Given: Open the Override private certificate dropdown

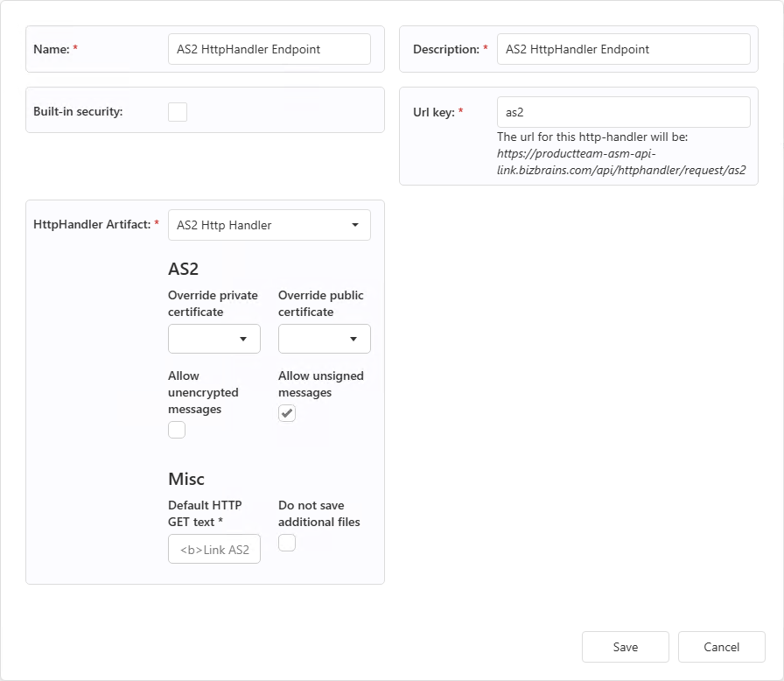Looking at the screenshot, I should tap(213, 339).
